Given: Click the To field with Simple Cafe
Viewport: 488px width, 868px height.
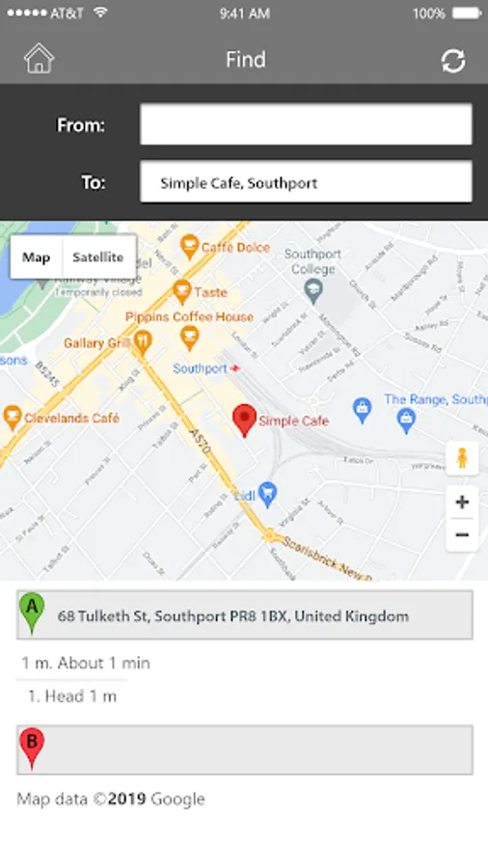Looking at the screenshot, I should [306, 182].
